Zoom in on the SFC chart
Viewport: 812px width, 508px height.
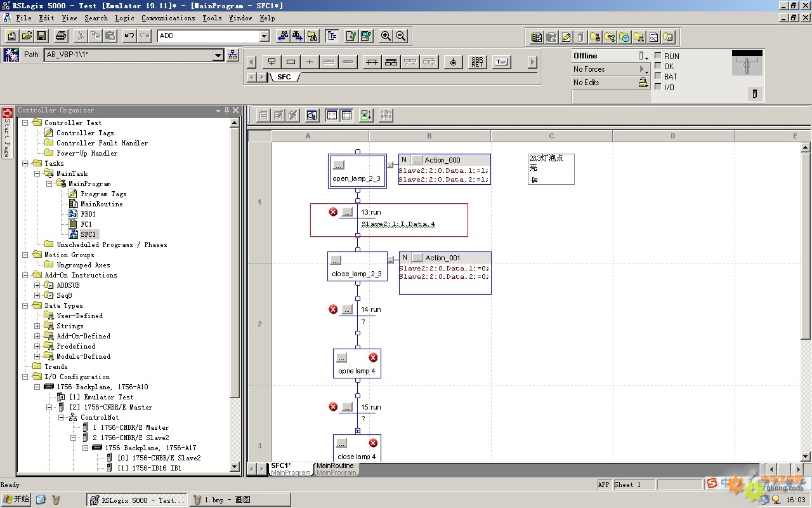386,36
